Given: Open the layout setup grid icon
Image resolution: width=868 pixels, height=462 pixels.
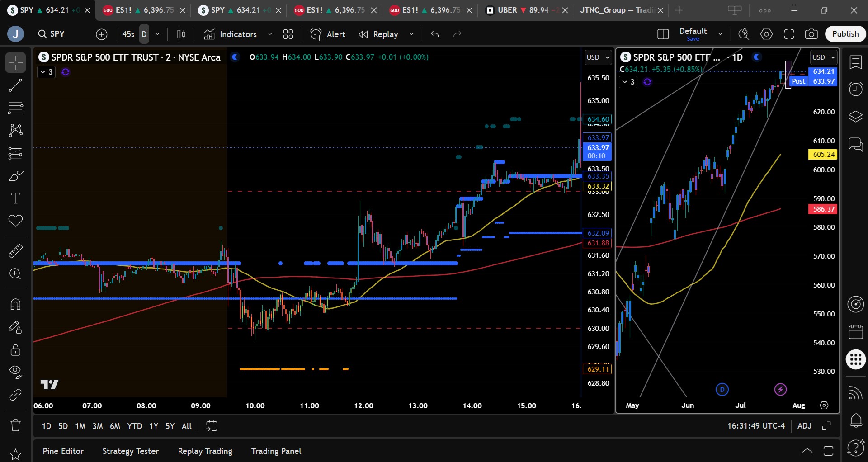Looking at the screenshot, I should [x=663, y=34].
